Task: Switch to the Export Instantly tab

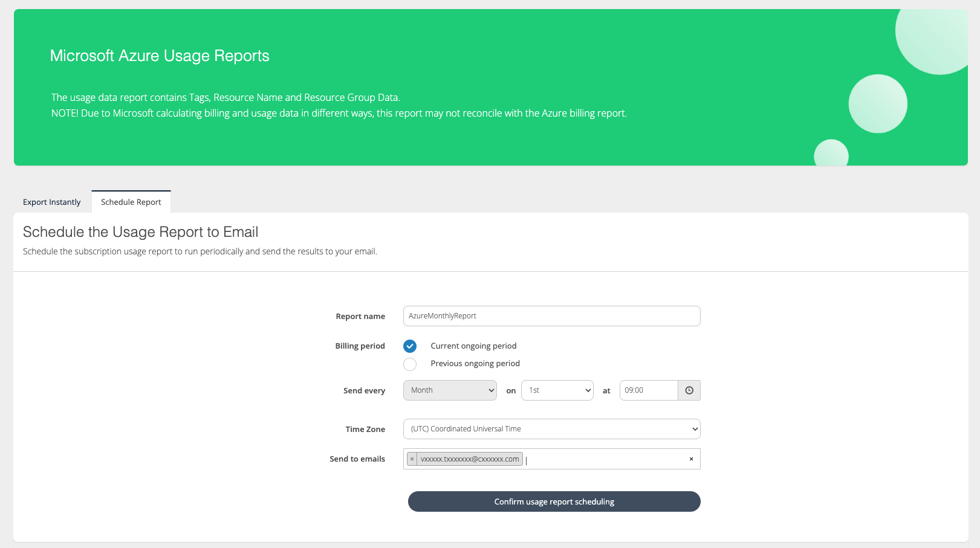Action: [52, 202]
